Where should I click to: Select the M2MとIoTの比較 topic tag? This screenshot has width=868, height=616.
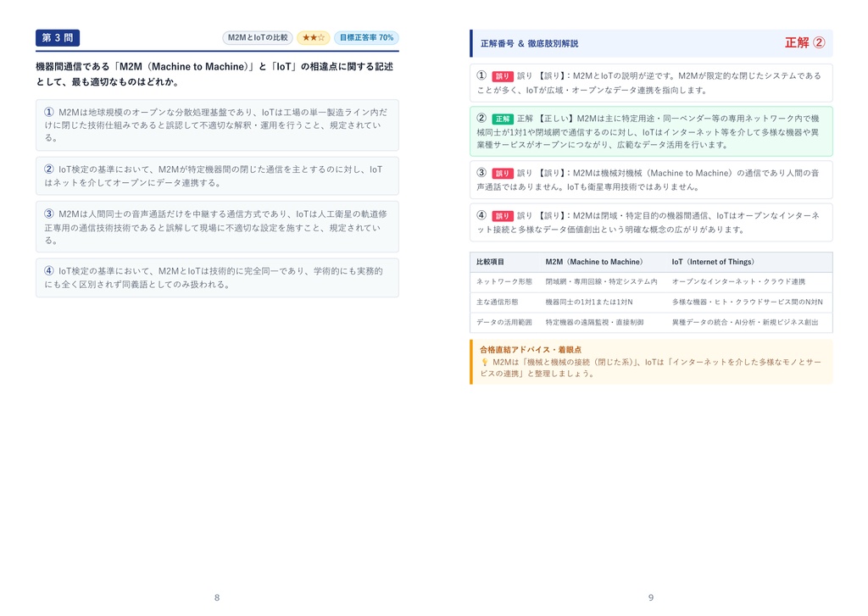pyautogui.click(x=258, y=37)
